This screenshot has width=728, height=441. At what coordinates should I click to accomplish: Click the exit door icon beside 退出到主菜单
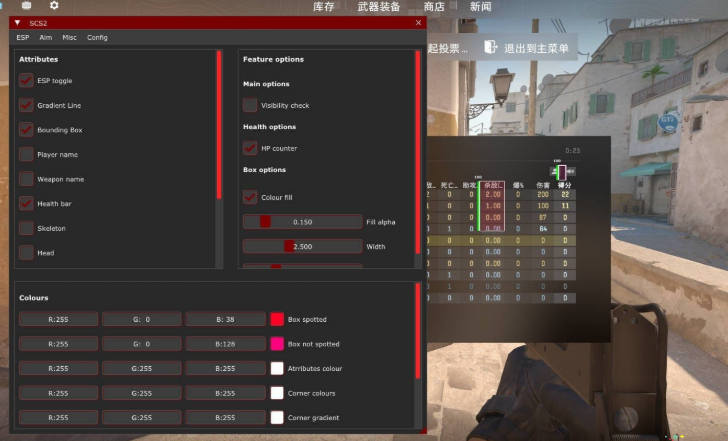(491, 47)
